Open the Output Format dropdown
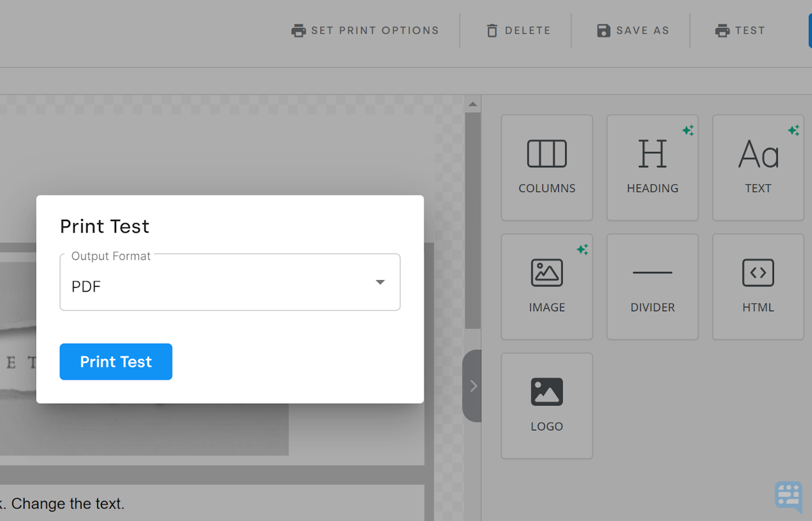The width and height of the screenshot is (812, 521). pos(379,282)
